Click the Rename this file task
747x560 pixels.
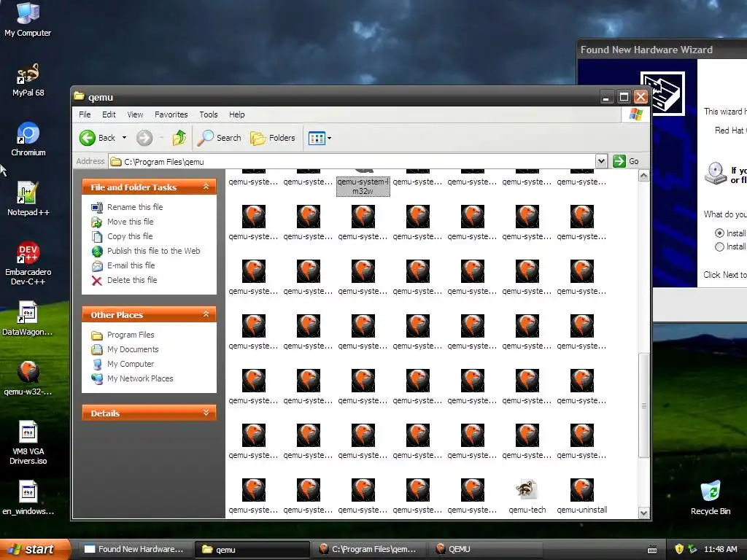pos(135,207)
